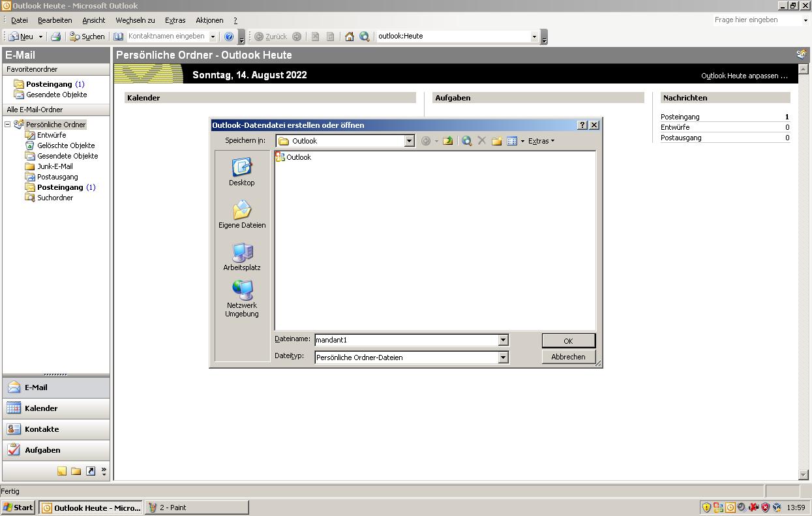Click the folder list icon in navigation bar

pyautogui.click(x=76, y=471)
